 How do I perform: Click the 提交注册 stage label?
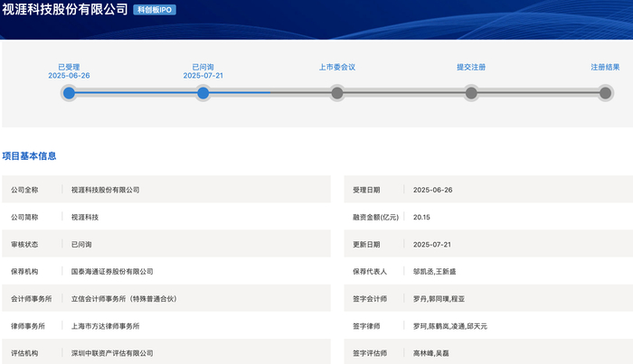tap(471, 67)
